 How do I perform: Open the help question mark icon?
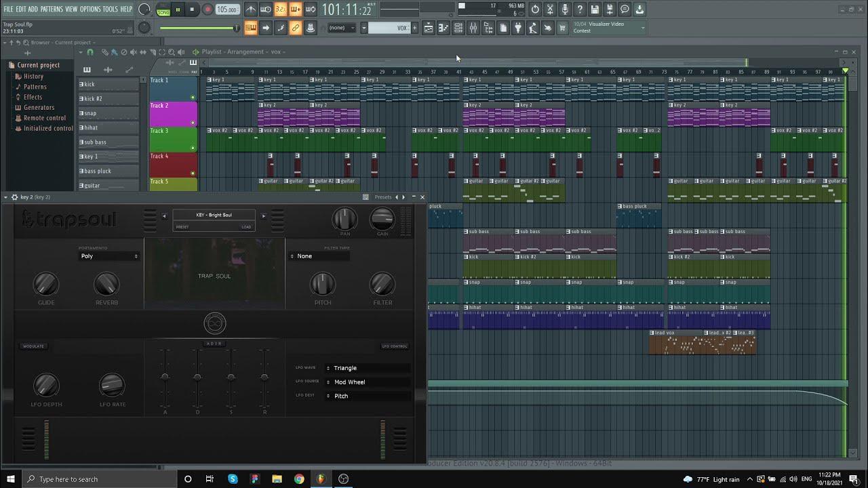[579, 9]
